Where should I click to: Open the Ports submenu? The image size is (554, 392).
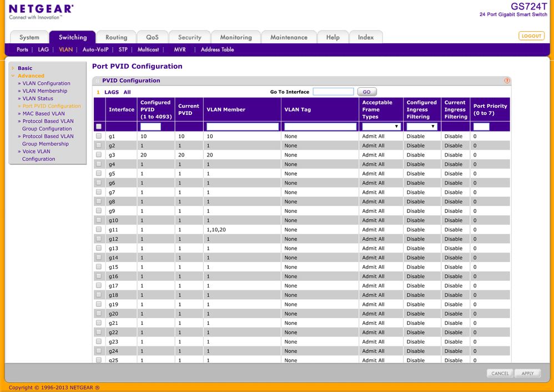(x=22, y=49)
